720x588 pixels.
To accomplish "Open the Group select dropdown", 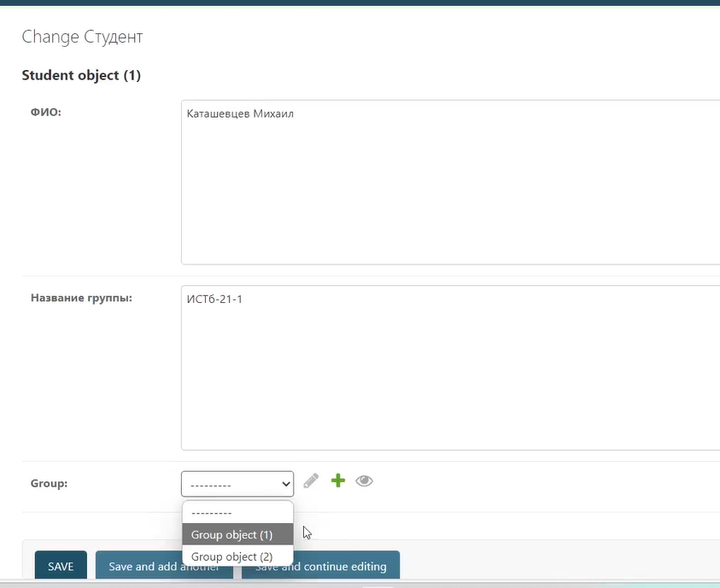I will coord(237,484).
